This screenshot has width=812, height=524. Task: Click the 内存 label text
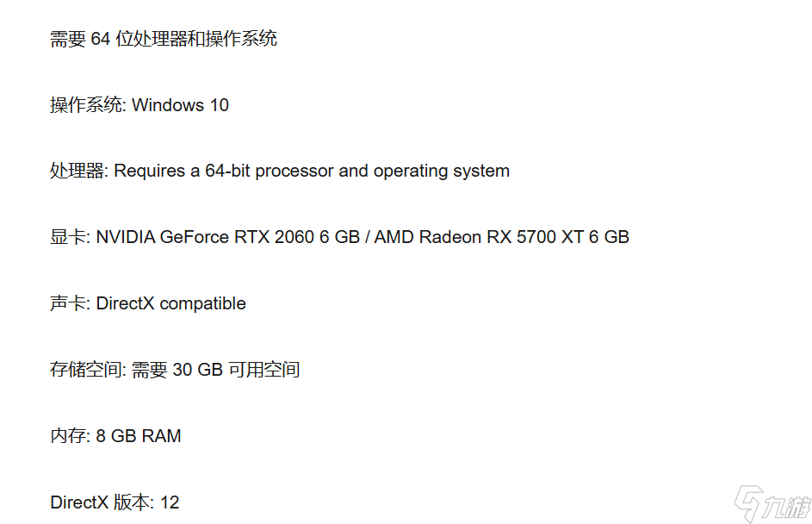pos(68,436)
